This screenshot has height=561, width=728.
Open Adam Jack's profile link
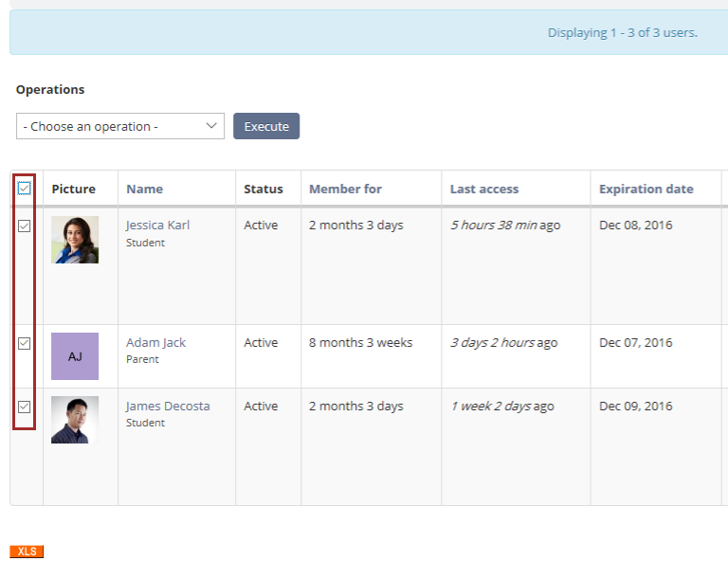tap(156, 342)
